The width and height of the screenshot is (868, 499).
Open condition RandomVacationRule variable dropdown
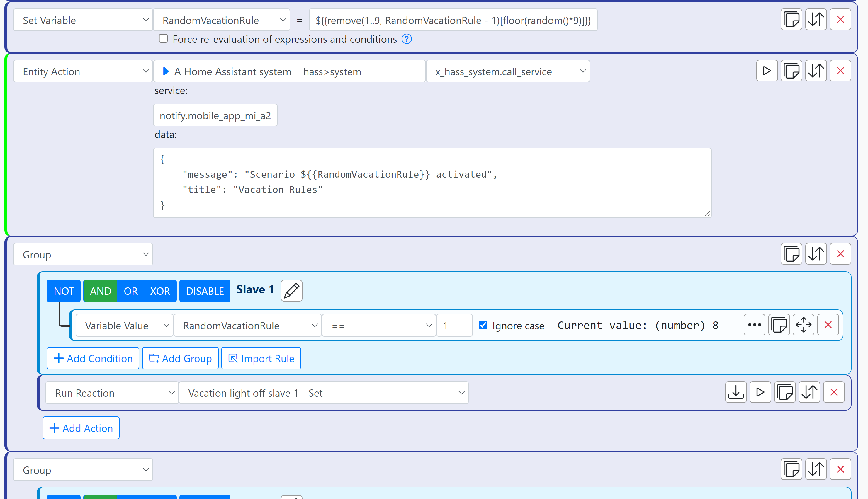(247, 325)
